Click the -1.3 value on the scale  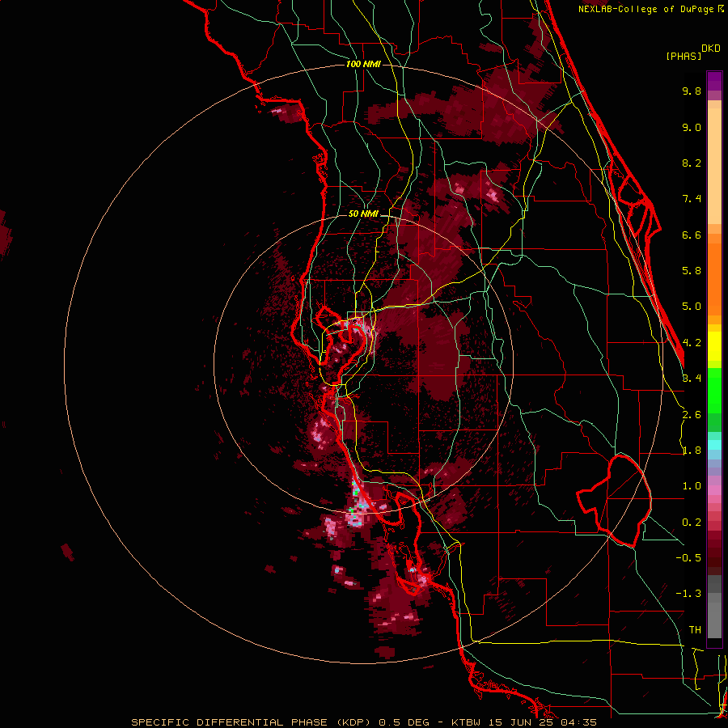point(688,594)
